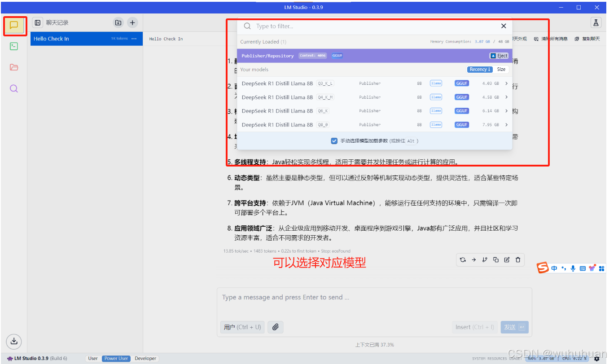Click 清除所有消息 to clear messages
The width and height of the screenshot is (609, 364).
click(x=551, y=39)
